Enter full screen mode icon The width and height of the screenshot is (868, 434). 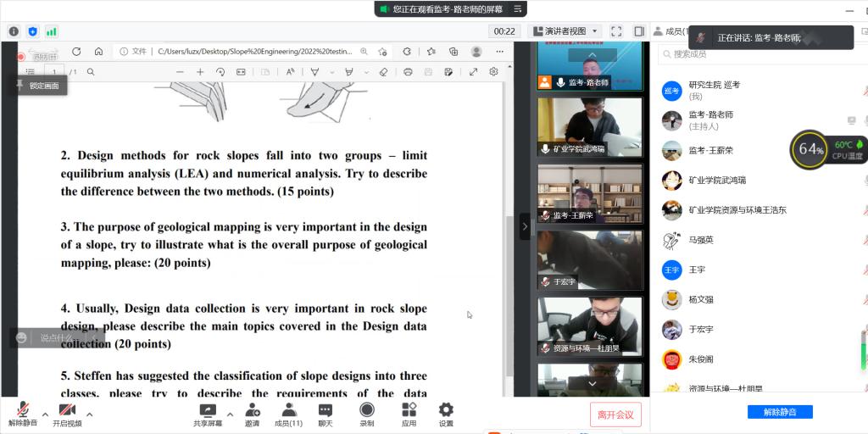(616, 31)
